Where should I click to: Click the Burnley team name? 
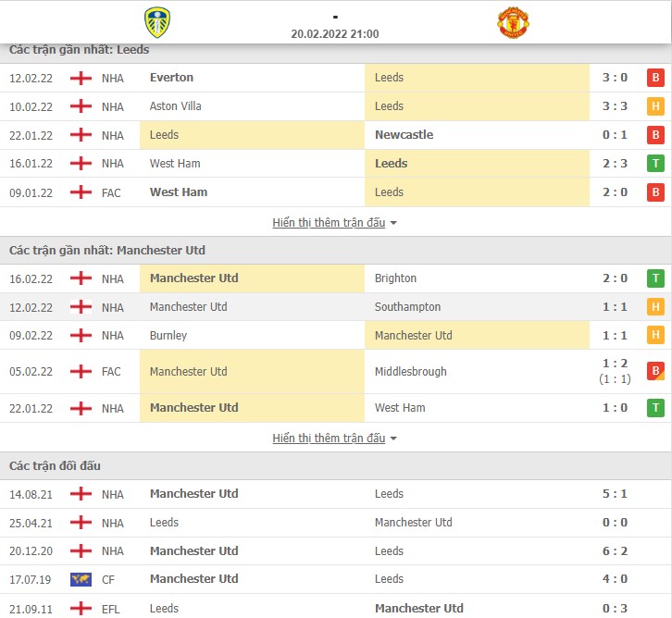tap(168, 335)
